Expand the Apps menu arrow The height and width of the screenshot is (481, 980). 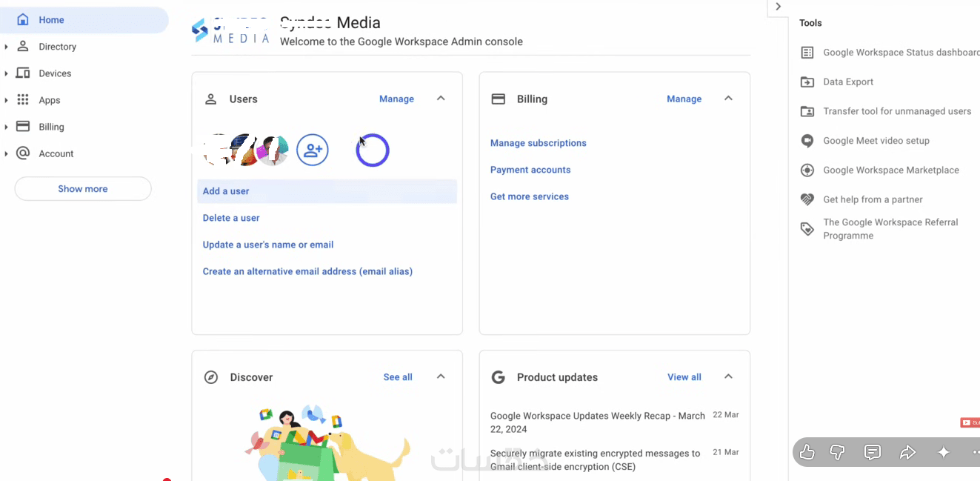point(6,100)
